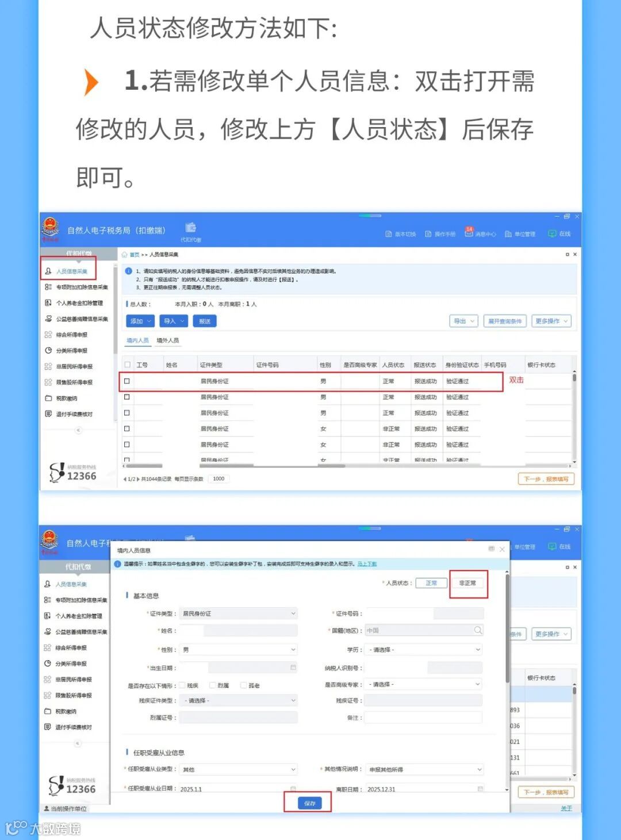Click inside the 证件号码 input field
The image size is (621, 840).
(424, 613)
